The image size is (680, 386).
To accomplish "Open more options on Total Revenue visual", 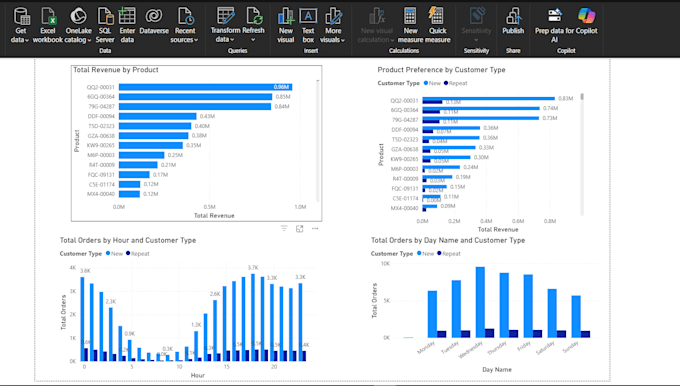I will click(315, 229).
